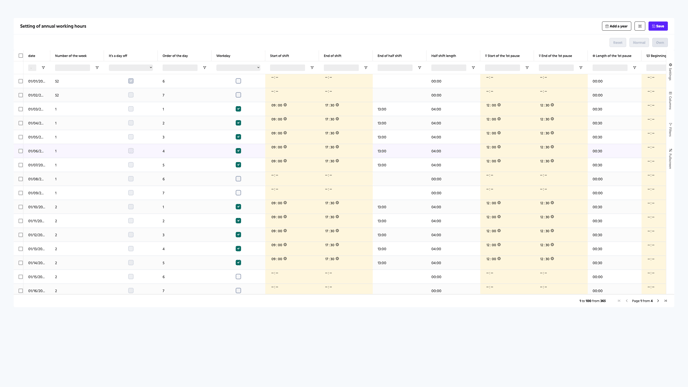Tick the select-all checkbox in table header

[x=21, y=56]
